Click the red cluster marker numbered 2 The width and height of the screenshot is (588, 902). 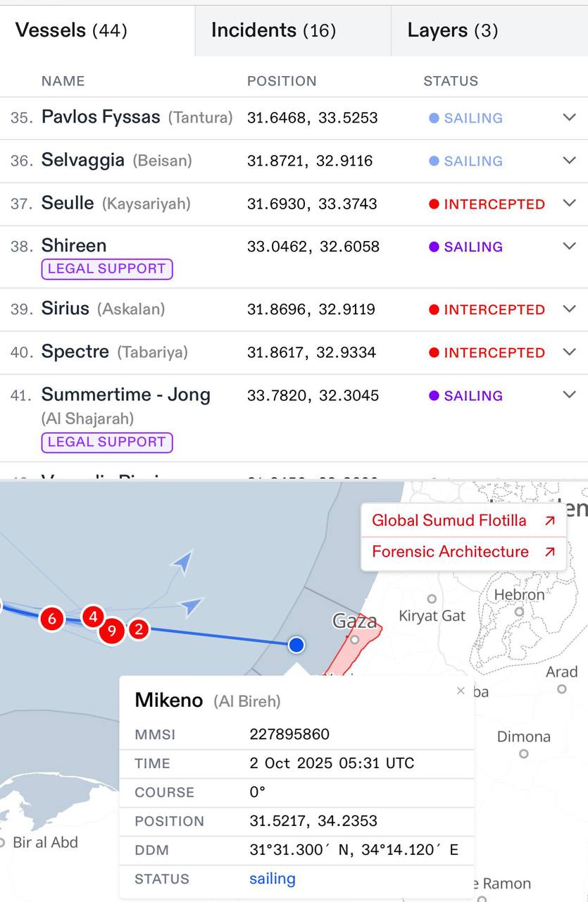(139, 629)
